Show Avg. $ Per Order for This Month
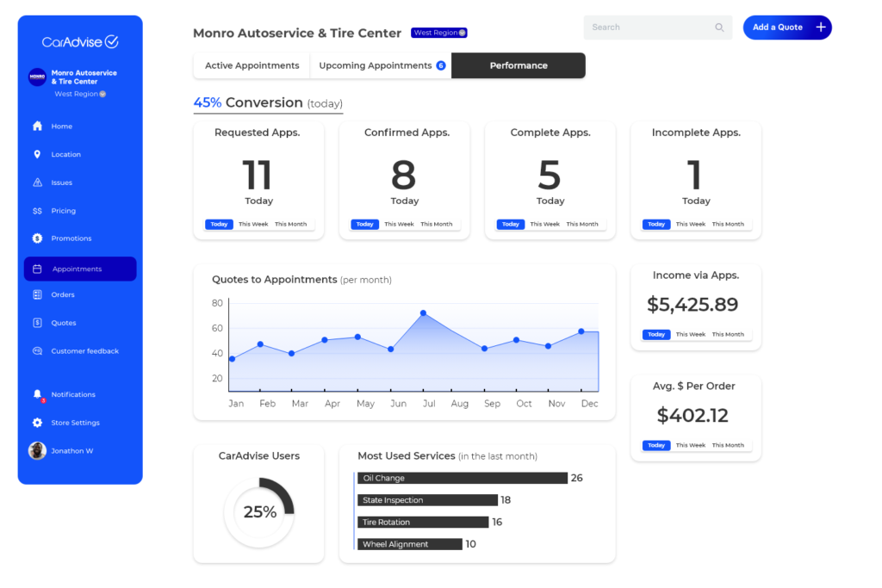This screenshot has height=588, width=882. tap(728, 445)
